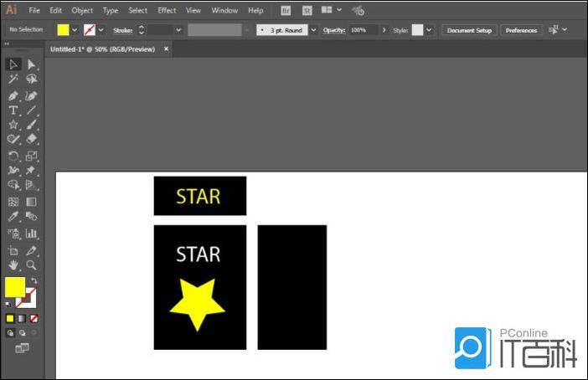Screen dimensions: 588x380
Task: Set paint mode to None
Action: (34, 319)
